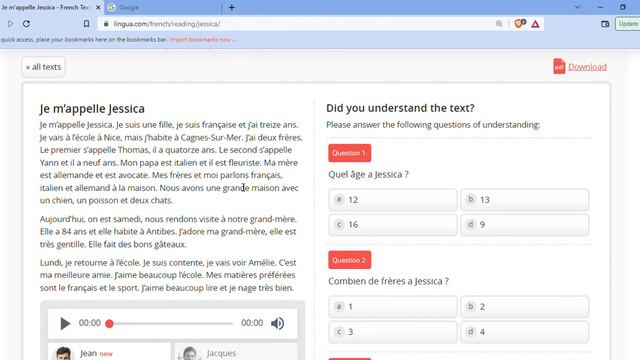Choose answer b 13 for Question 1
The width and height of the screenshot is (640, 360).
[x=524, y=200]
